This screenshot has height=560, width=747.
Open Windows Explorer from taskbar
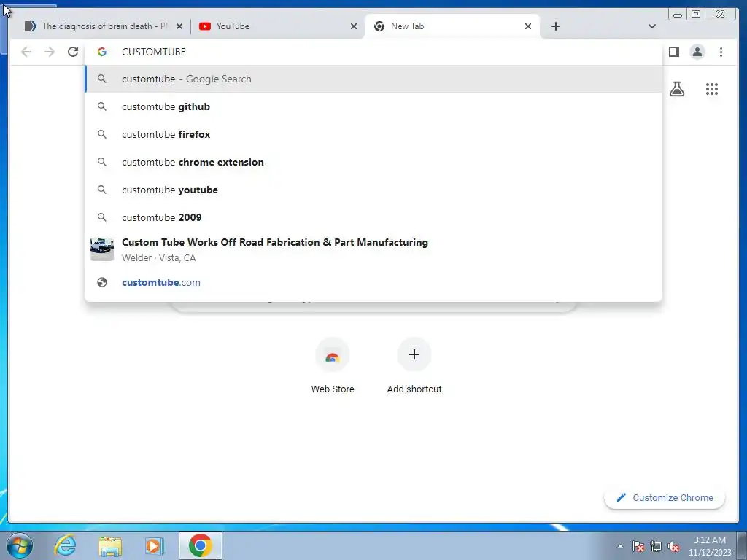[x=110, y=545]
